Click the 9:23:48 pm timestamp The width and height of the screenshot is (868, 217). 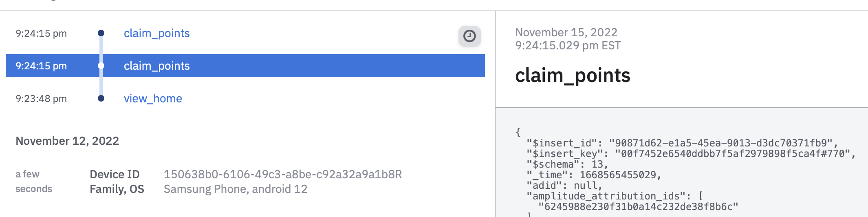pyautogui.click(x=41, y=99)
